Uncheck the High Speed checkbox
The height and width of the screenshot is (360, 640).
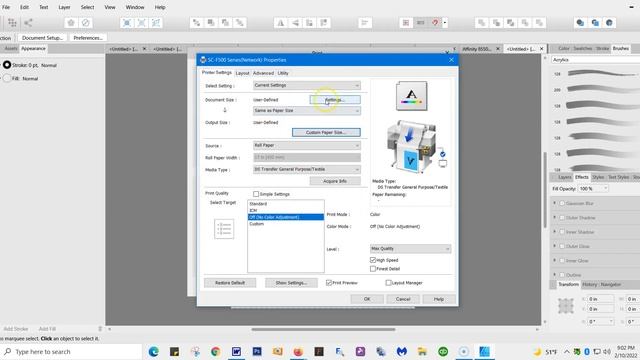373,260
